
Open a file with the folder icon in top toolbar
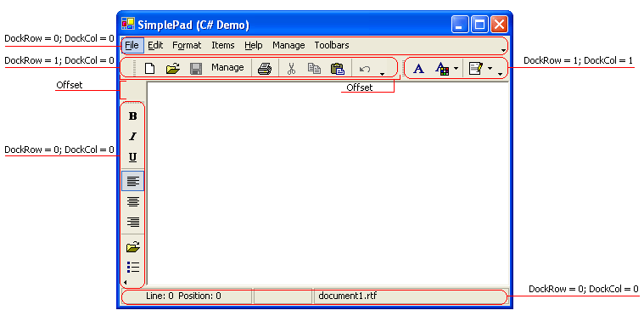pyautogui.click(x=173, y=68)
